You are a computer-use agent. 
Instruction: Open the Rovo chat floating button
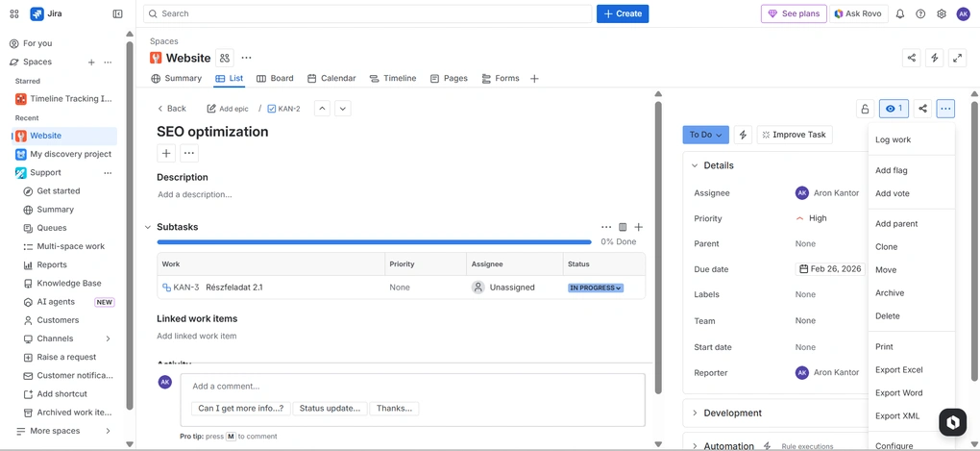[x=952, y=423]
